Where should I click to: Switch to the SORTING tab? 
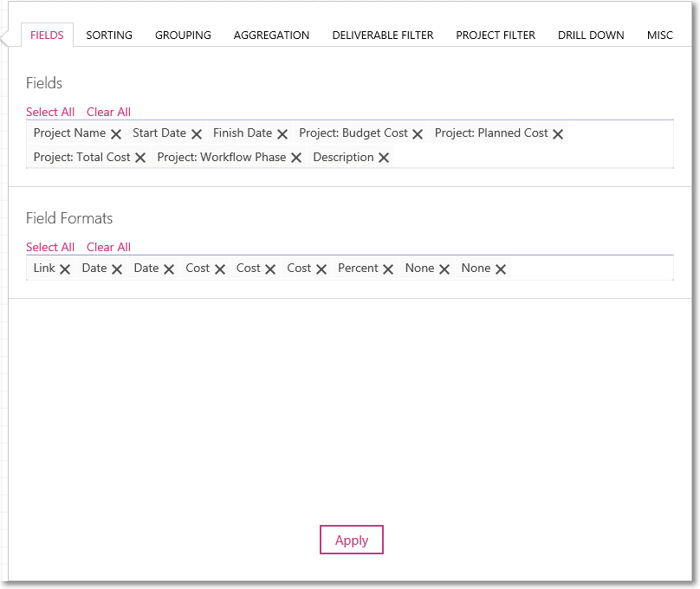[109, 35]
